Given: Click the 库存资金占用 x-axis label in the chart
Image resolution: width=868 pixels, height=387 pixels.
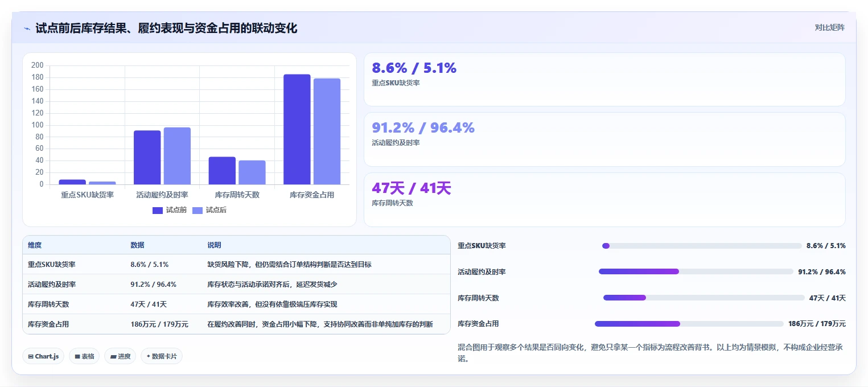Looking at the screenshot, I should tap(312, 195).
